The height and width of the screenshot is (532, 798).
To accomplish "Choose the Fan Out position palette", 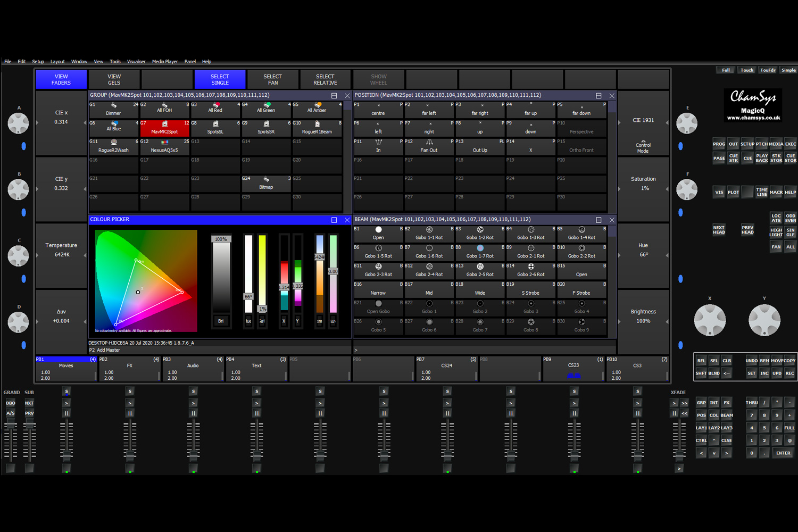I will (429, 147).
